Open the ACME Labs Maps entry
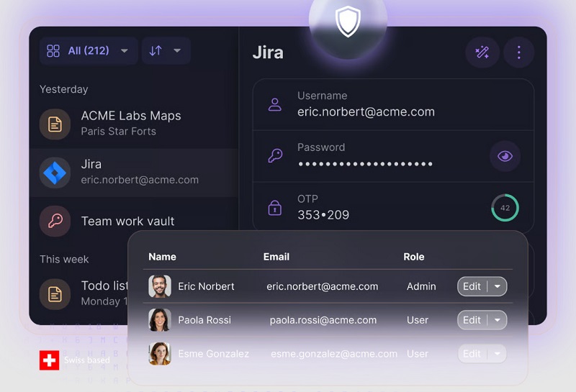 point(134,124)
